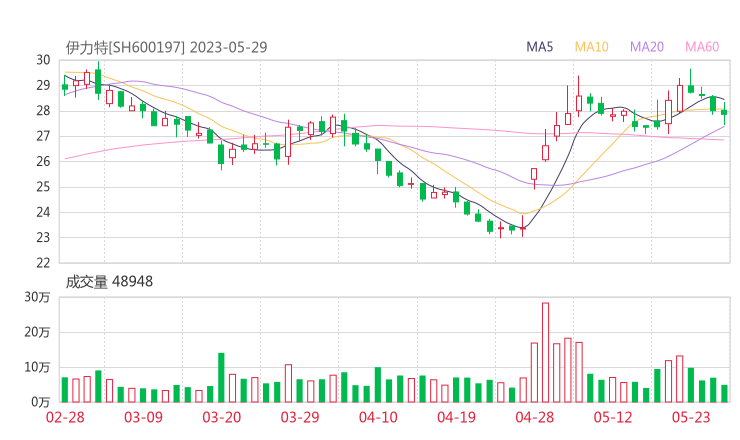Click the 03-29 date label

300,417
